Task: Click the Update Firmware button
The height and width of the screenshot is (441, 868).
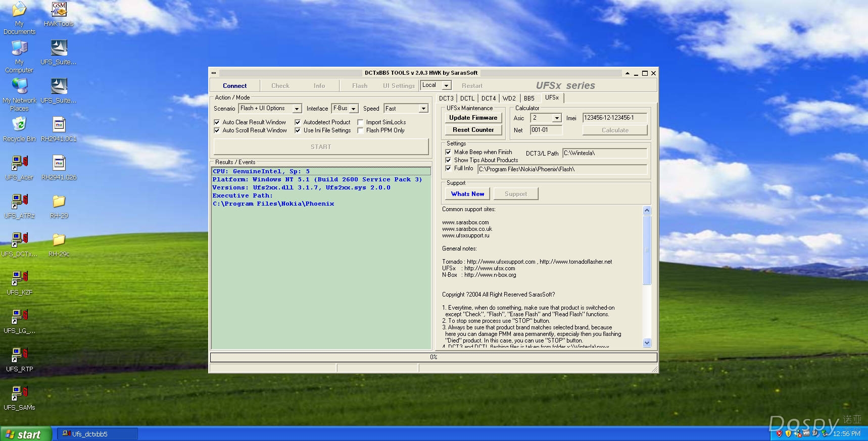Action: point(473,118)
